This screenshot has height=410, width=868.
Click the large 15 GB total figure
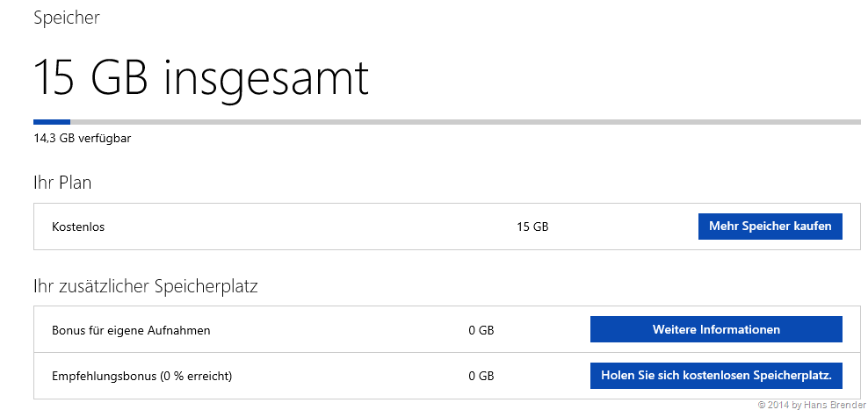91,77
